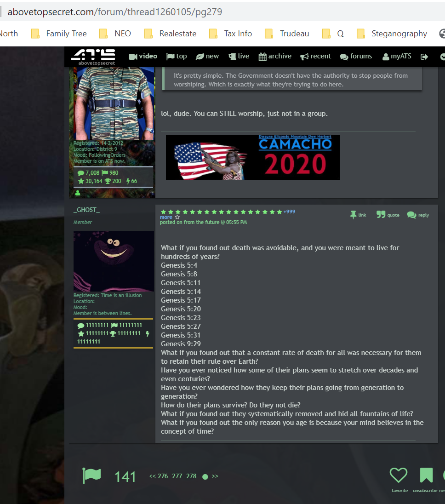Viewport: 445px width, 504px height.
Task: Click the 'posted on from the future' timestamp
Action: (203, 222)
